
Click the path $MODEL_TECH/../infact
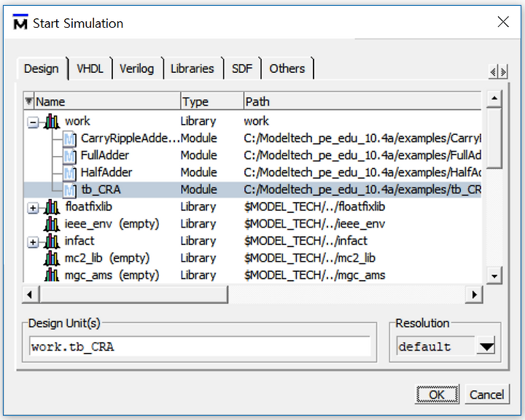[306, 241]
